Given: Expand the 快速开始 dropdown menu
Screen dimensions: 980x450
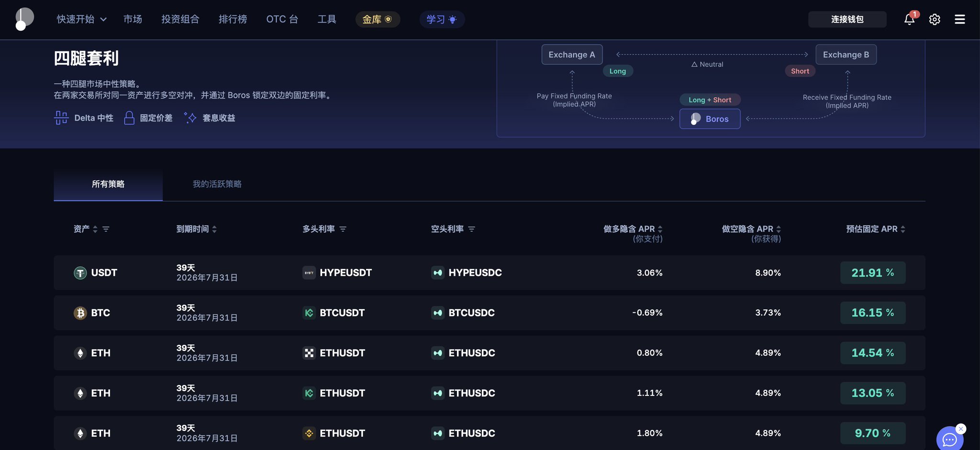Looking at the screenshot, I should (x=82, y=19).
